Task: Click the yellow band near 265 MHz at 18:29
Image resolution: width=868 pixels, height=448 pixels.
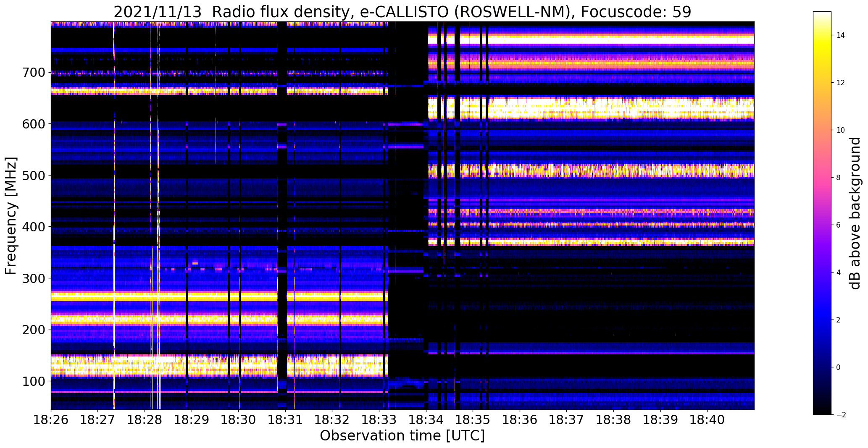Action: tap(192, 297)
